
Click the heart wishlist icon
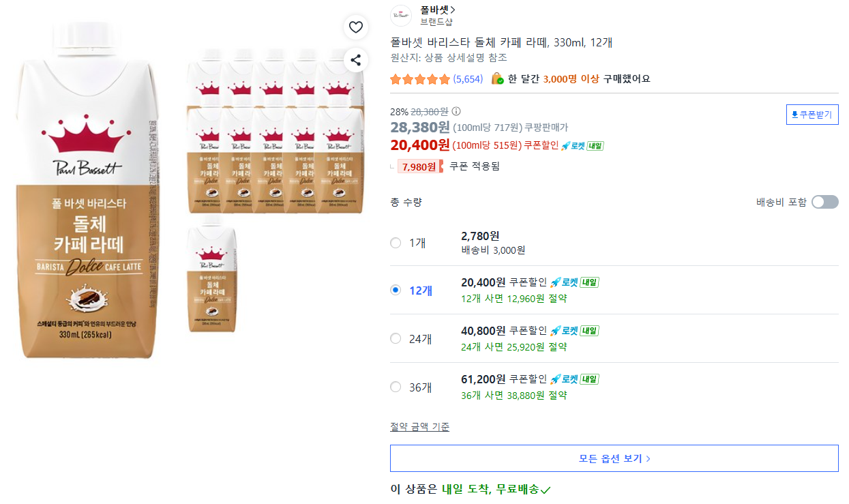[x=355, y=27]
